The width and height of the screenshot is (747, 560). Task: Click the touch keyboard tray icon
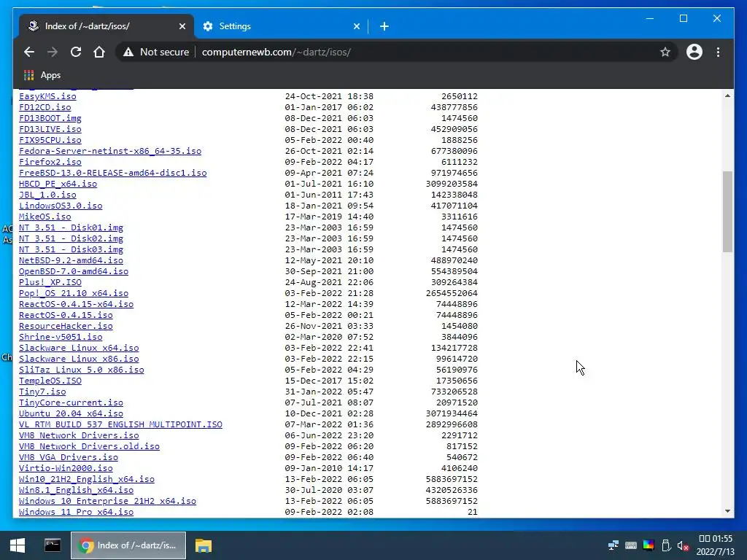[x=631, y=545]
